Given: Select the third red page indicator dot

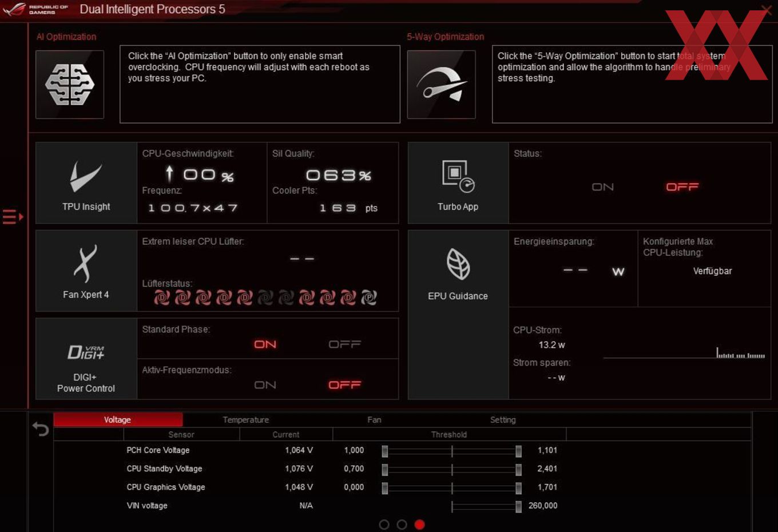Looking at the screenshot, I should 420,525.
